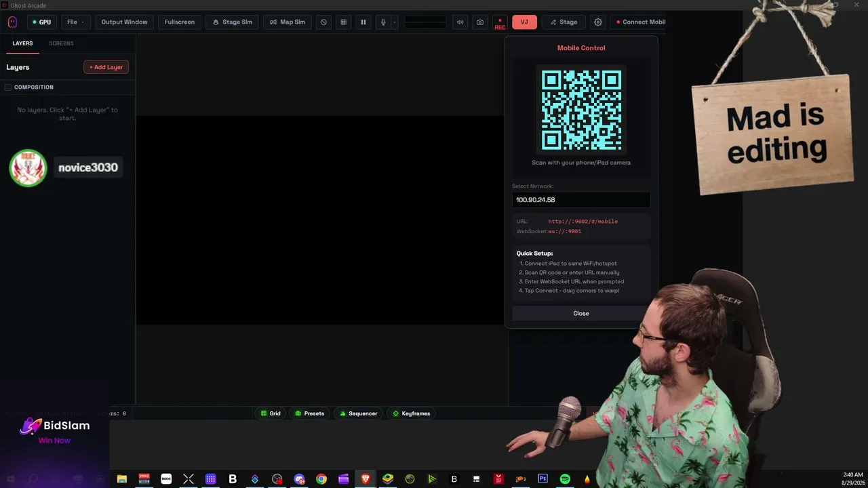This screenshot has height=488, width=868.
Task: Open Voicemeeter from the taskbar
Action: click(144, 479)
